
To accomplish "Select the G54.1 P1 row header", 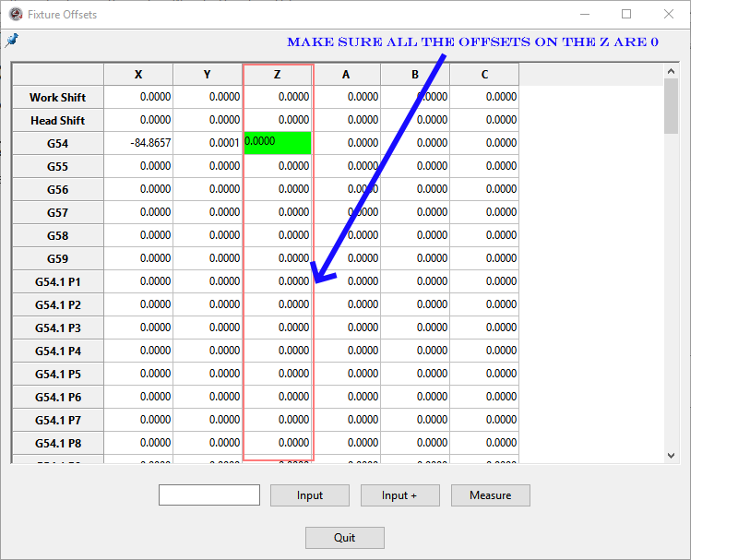I will click(x=57, y=281).
